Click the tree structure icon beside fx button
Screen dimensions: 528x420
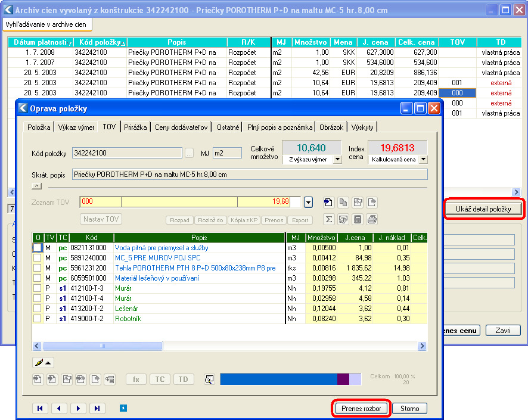click(x=110, y=379)
